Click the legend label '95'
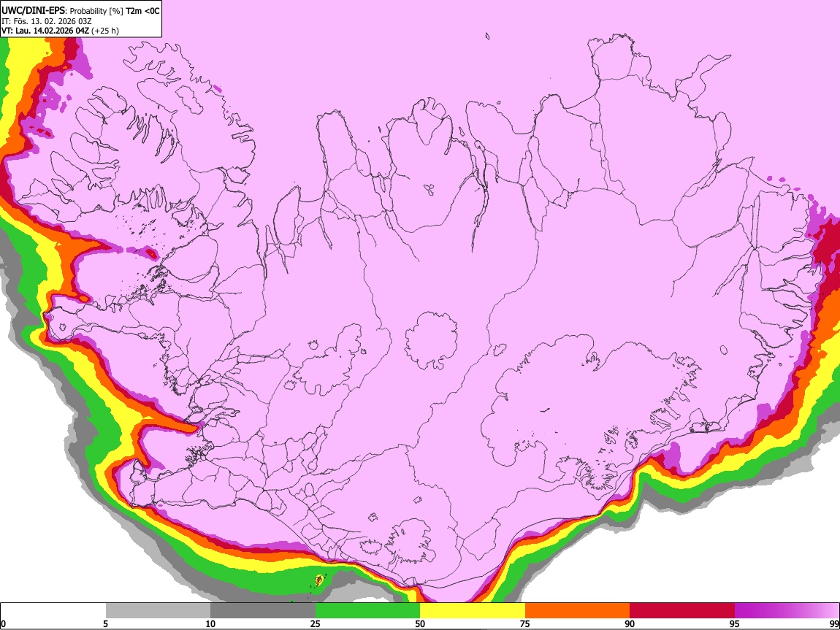The image size is (840, 630). click(x=735, y=623)
